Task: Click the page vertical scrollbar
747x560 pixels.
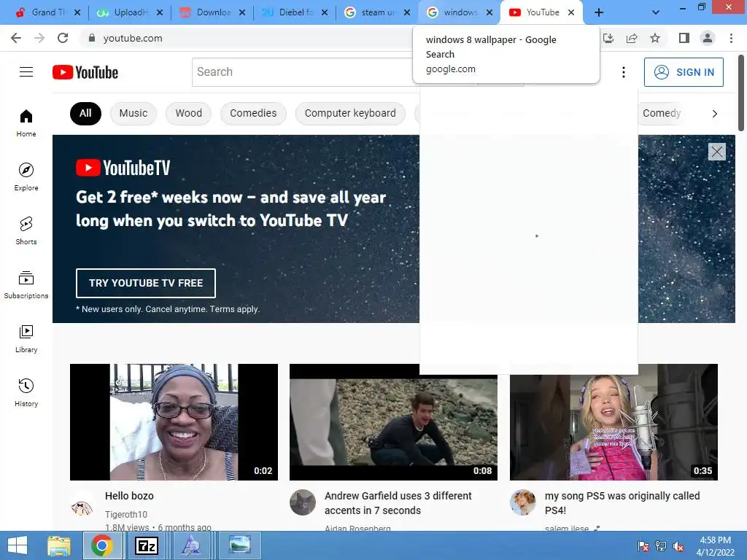Action: 741,94
